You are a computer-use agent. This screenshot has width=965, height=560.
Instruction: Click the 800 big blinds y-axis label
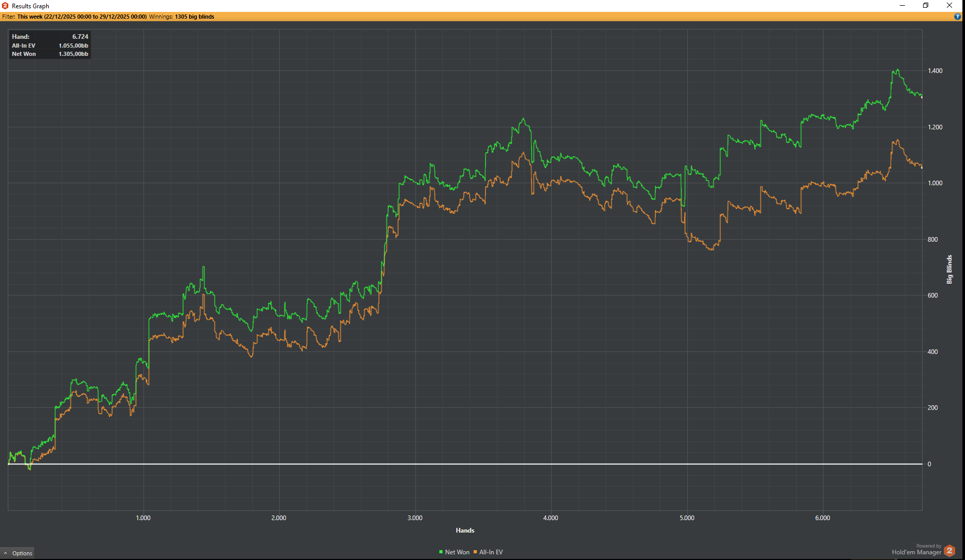click(x=933, y=240)
